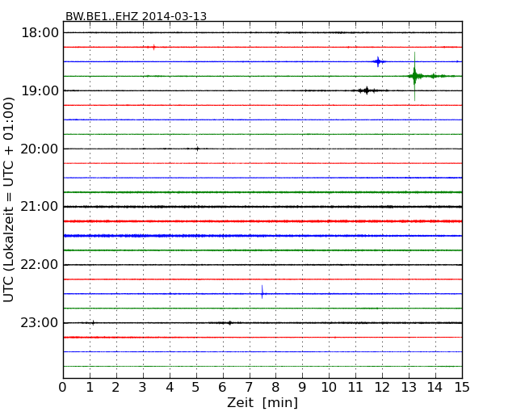525x420 pixels.
Task: Select the 23:00 time axis label
Action: pyautogui.click(x=40, y=323)
